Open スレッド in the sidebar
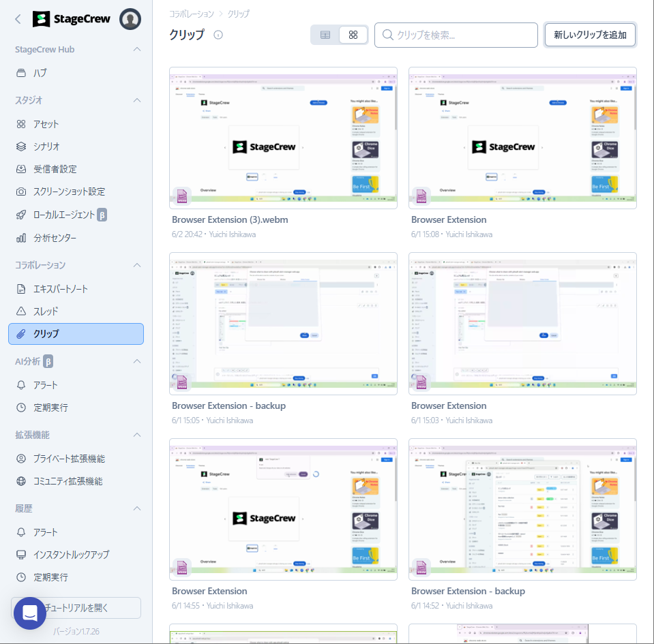The height and width of the screenshot is (644, 654). (46, 311)
